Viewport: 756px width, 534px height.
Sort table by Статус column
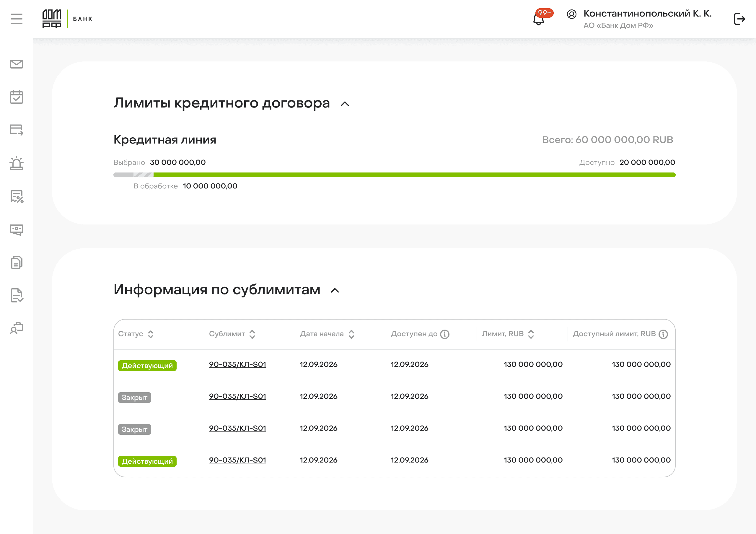pos(151,334)
